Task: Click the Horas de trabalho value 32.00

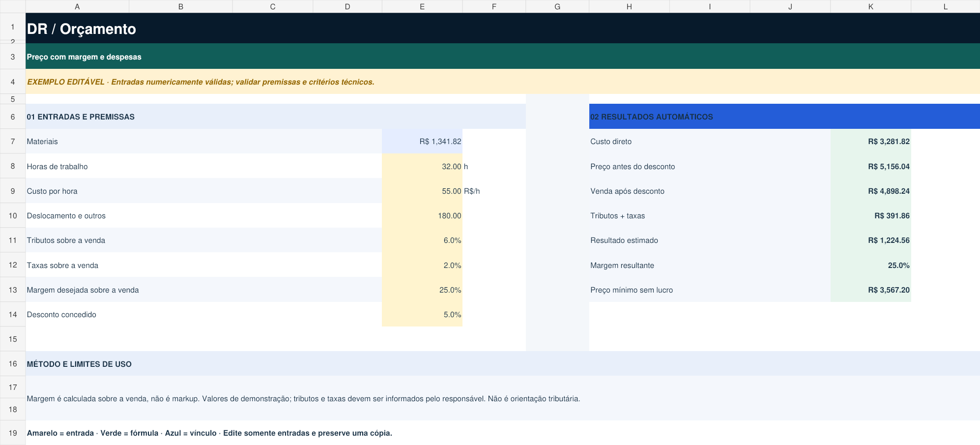Action: [x=422, y=166]
